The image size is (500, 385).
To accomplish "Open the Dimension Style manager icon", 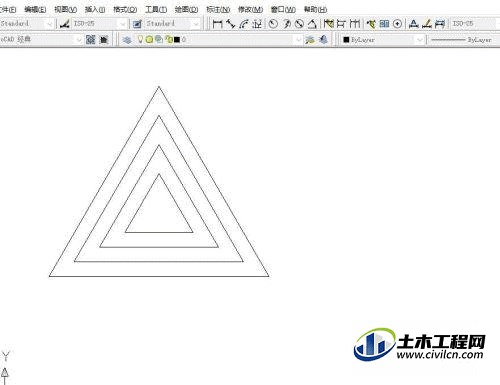I will [x=65, y=24].
